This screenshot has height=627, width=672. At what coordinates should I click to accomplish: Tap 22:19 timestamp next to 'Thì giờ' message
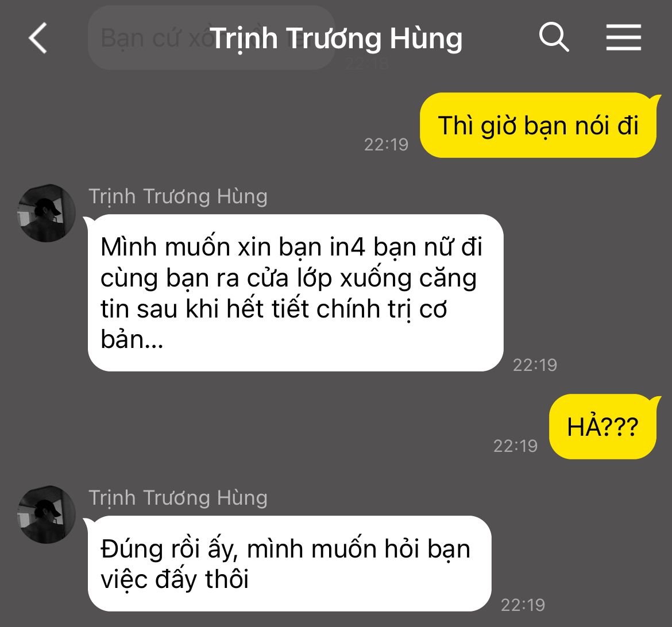(386, 145)
